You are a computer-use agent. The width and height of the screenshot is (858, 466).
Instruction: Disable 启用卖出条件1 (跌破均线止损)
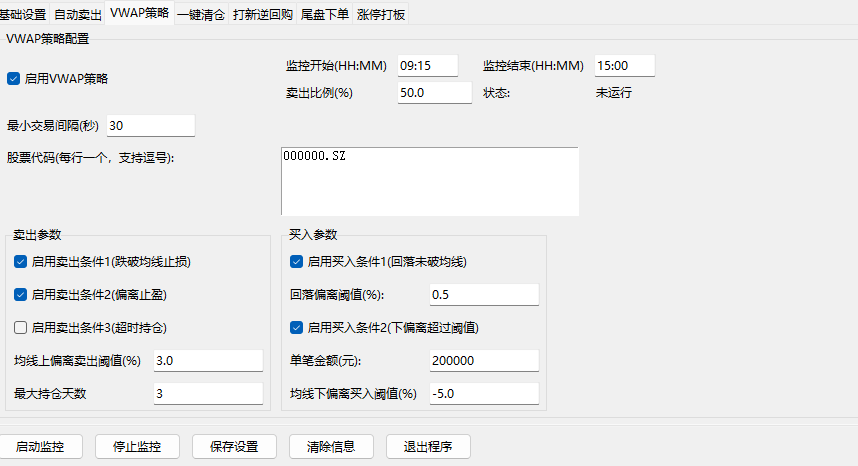21,262
